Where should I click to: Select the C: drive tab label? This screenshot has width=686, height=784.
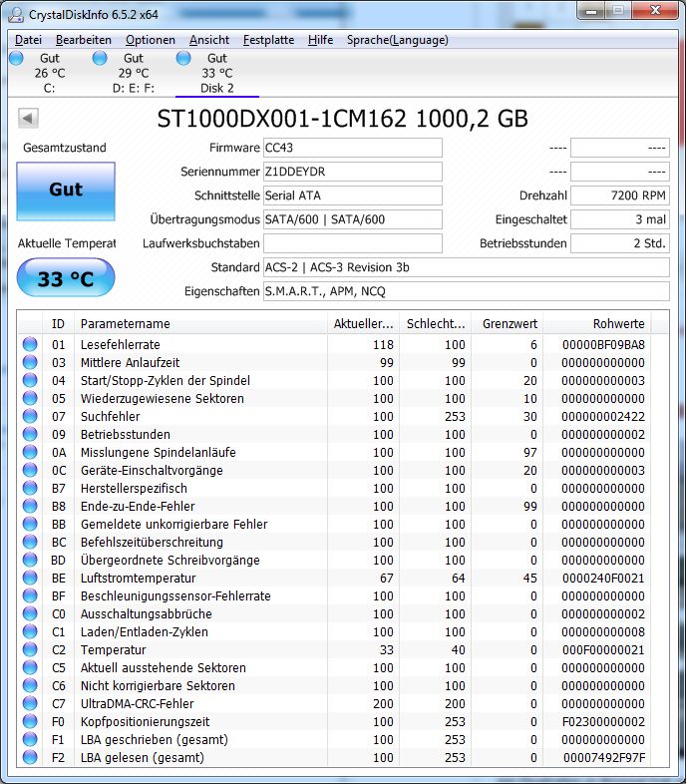tap(49, 89)
